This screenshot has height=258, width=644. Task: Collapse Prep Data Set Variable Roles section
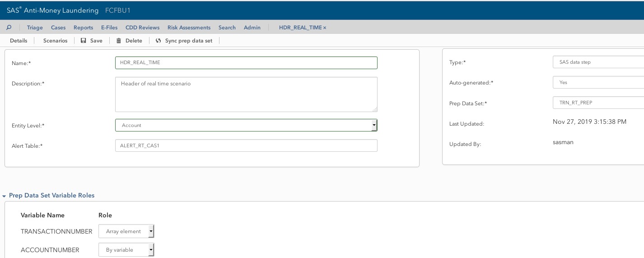4,196
